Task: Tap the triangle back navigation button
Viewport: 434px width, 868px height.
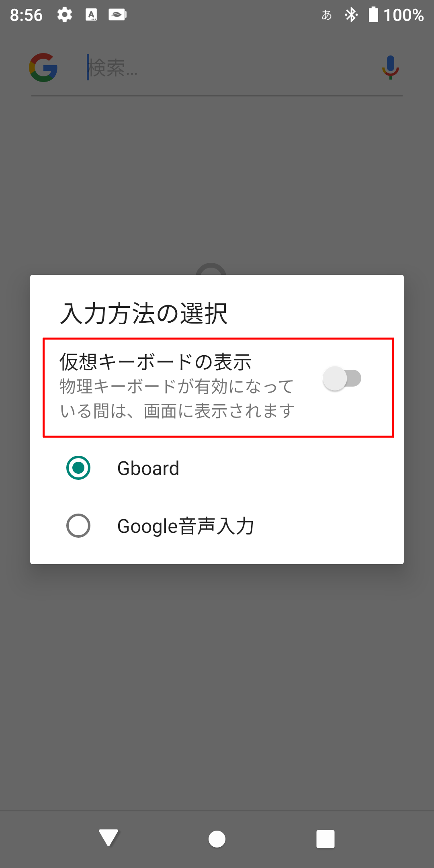Action: [x=108, y=838]
